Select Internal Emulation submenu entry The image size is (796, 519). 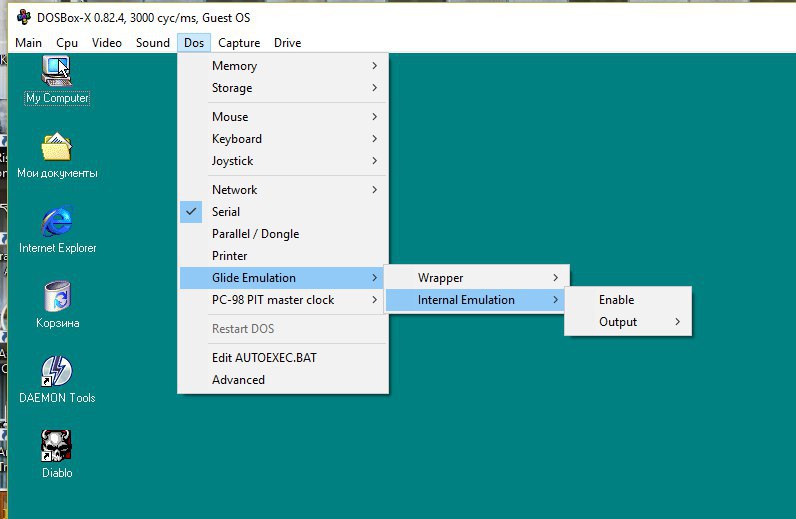coord(475,300)
